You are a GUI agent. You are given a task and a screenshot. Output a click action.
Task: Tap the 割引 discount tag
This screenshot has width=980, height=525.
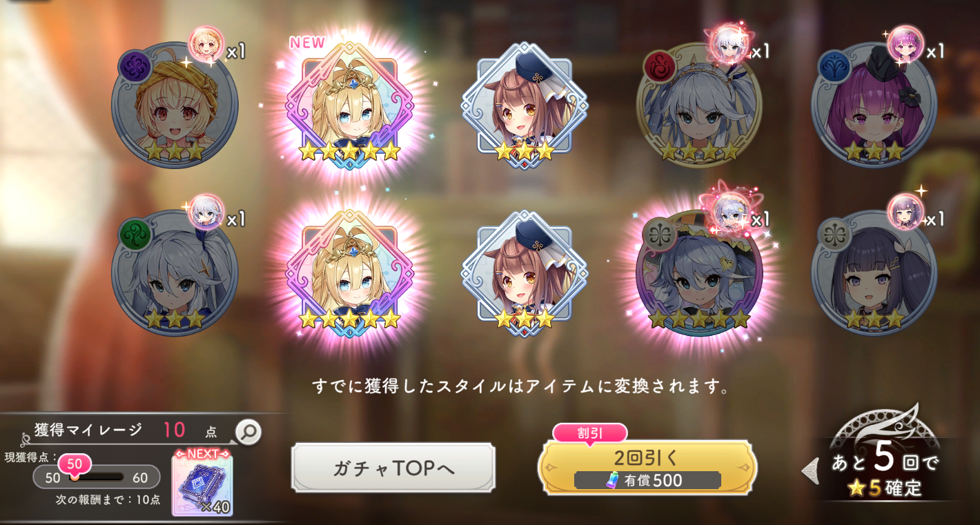589,433
